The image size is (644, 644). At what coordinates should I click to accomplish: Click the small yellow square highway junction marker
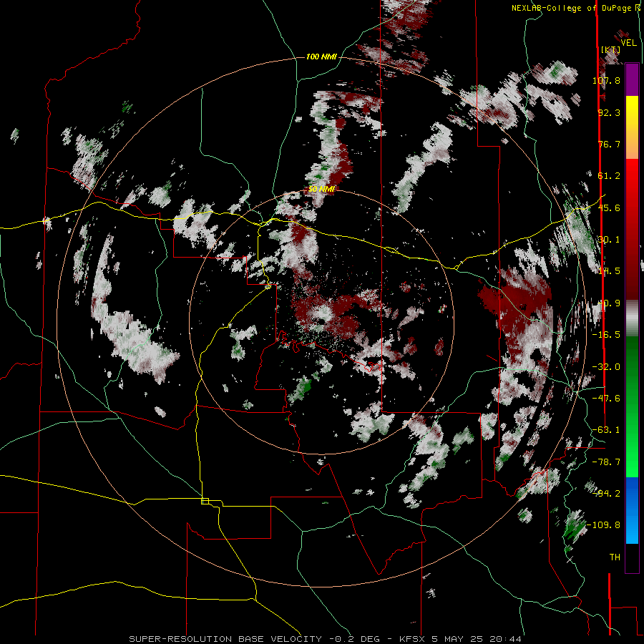tap(205, 501)
